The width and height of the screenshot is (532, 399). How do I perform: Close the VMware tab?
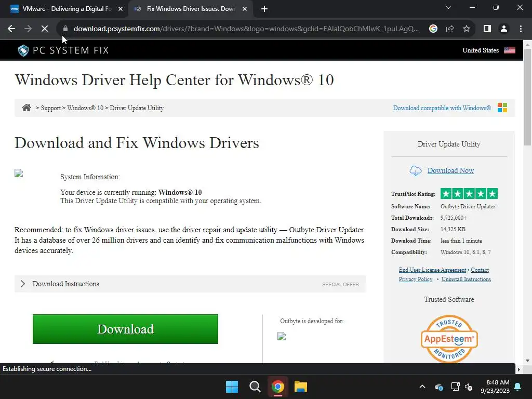point(121,9)
